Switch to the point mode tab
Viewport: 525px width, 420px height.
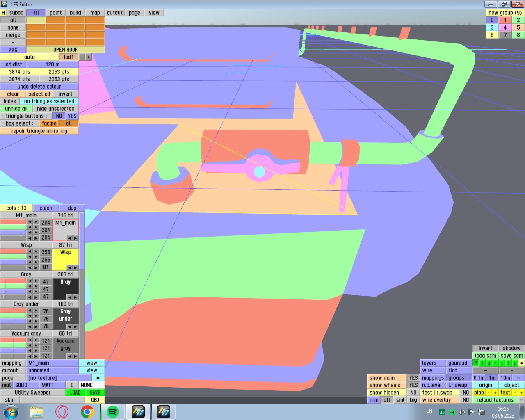coord(56,13)
